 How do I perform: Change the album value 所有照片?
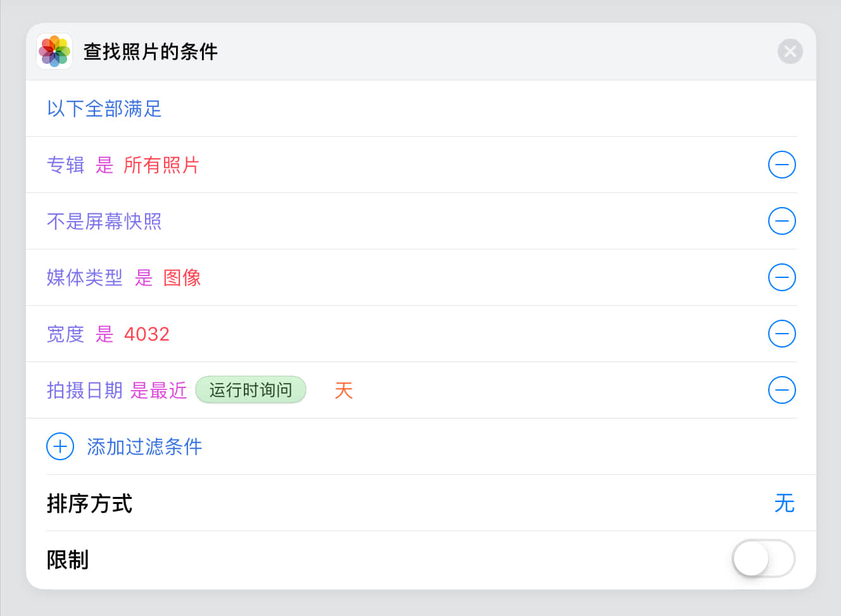(161, 165)
